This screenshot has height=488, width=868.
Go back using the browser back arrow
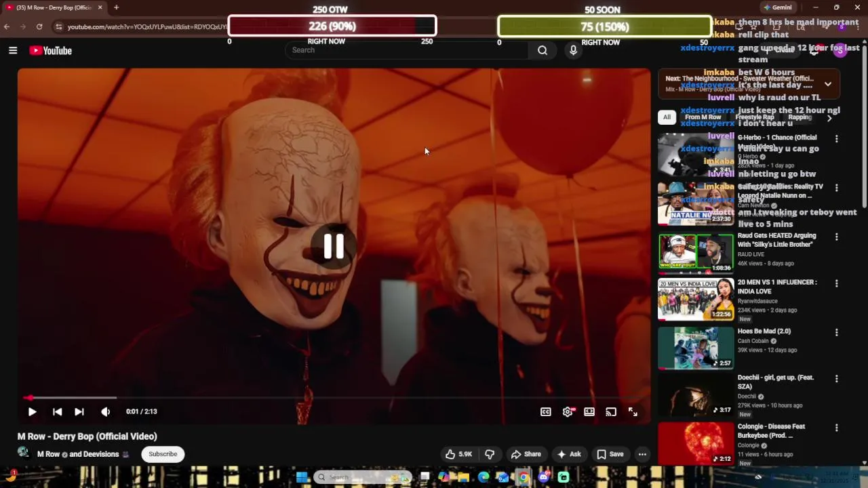[7, 26]
